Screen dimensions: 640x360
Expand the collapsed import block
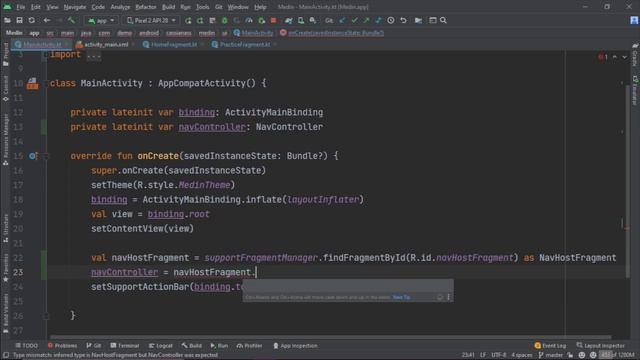click(x=93, y=55)
